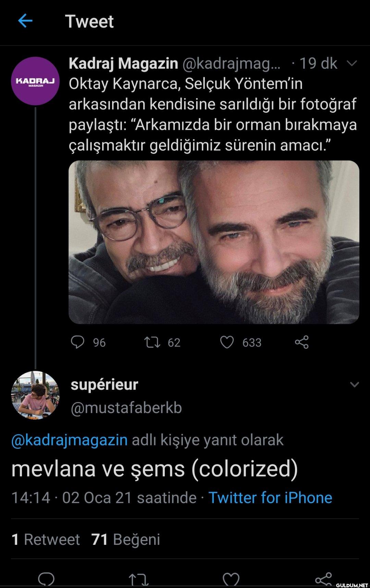
Task: Like the supérieur reply tweet
Action: tap(231, 579)
